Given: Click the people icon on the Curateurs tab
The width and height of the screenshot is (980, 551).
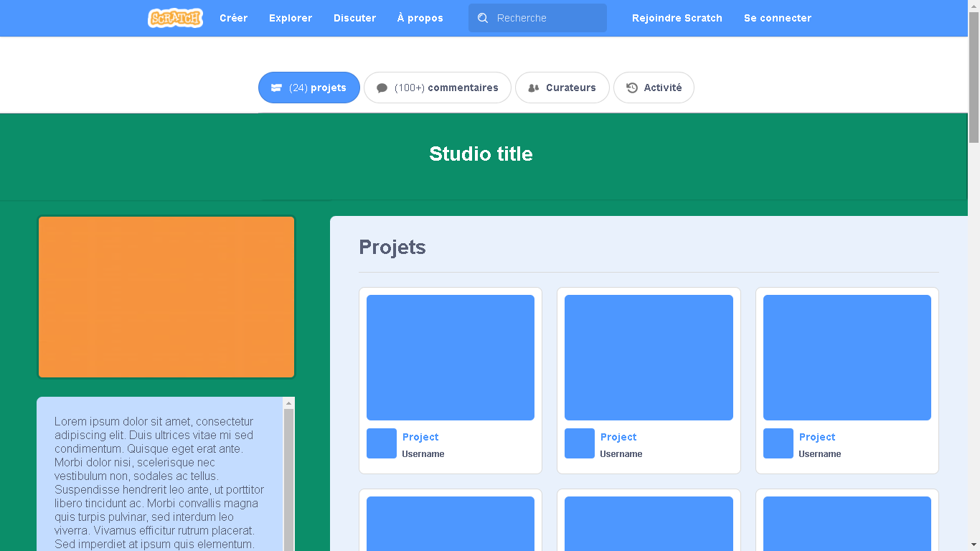Looking at the screenshot, I should point(533,87).
